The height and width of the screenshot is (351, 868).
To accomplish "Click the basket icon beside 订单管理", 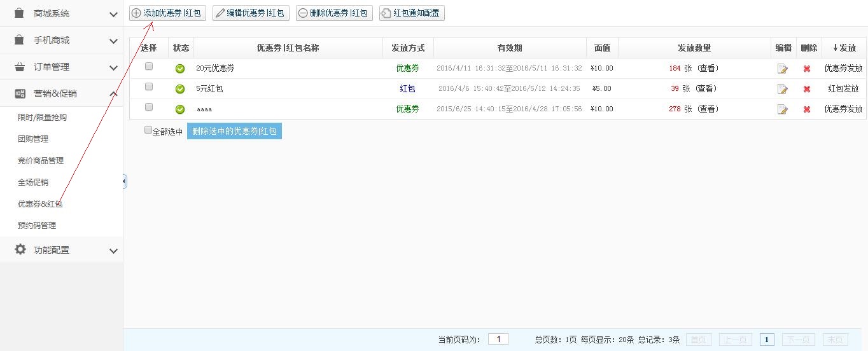I will 20,67.
